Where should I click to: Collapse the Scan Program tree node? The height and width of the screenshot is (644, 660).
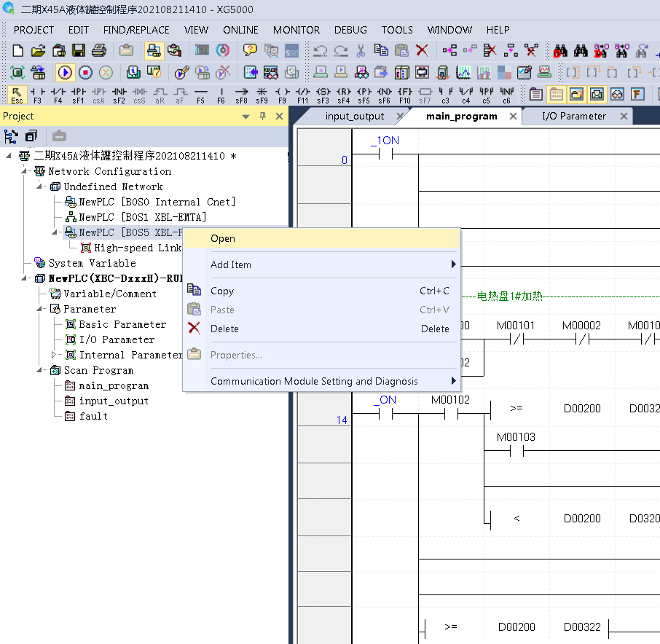(x=38, y=370)
